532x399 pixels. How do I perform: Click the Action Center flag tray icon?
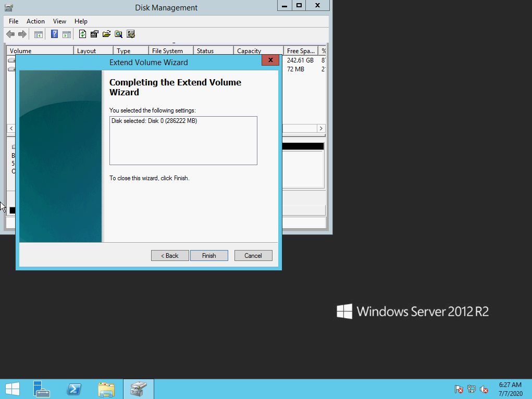(x=459, y=389)
